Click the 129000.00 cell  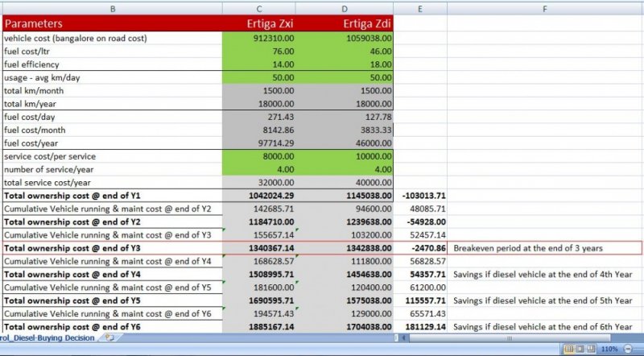[345, 314]
